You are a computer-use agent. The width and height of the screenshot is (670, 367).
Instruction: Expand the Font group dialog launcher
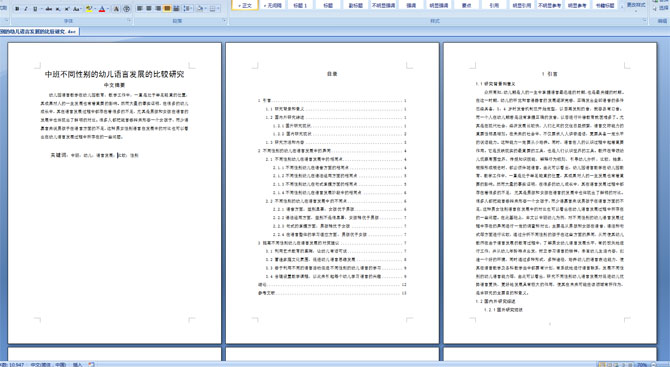(129, 20)
